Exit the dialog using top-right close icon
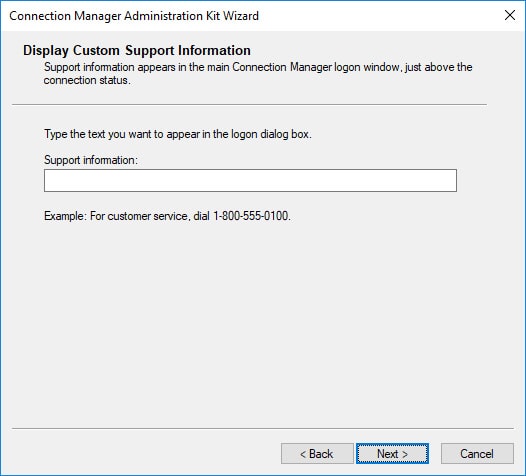Image resolution: width=526 pixels, height=476 pixels. tap(510, 15)
